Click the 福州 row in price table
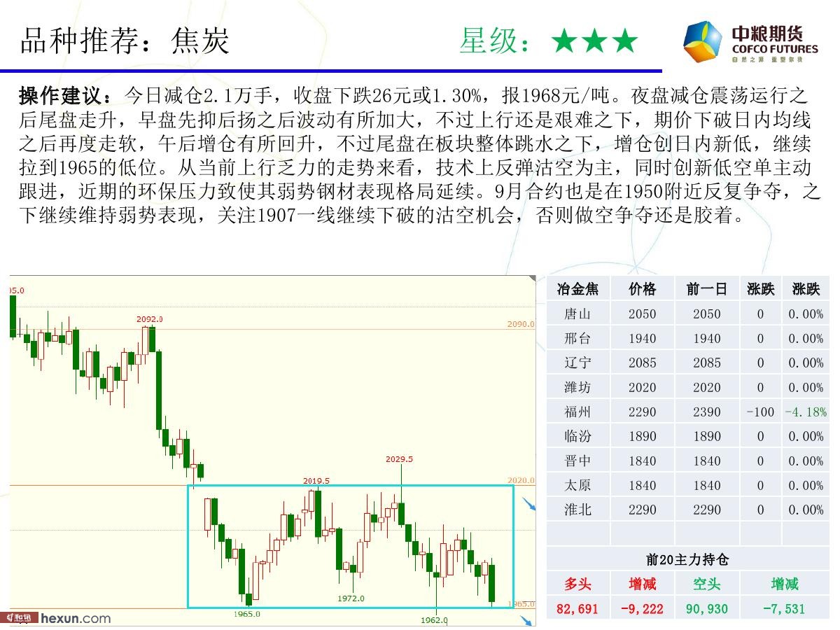 click(577, 412)
